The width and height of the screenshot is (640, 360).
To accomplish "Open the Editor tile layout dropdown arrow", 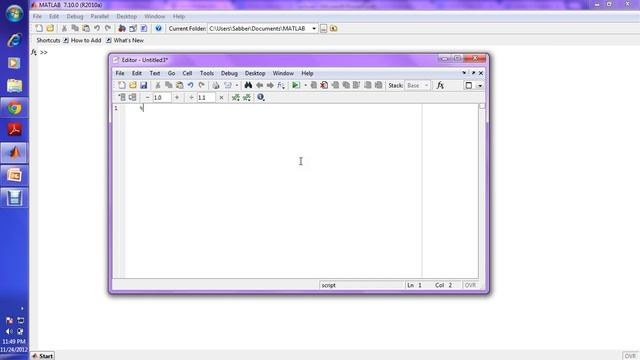I will [x=480, y=86].
